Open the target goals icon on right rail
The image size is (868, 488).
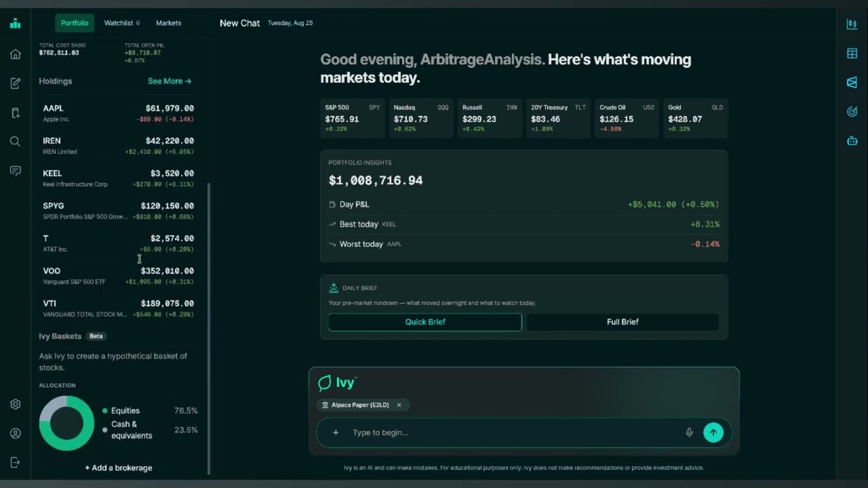[x=852, y=111]
